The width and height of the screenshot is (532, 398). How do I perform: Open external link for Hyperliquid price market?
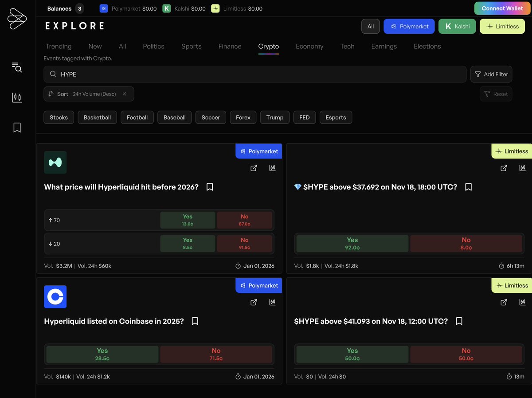pyautogui.click(x=254, y=168)
